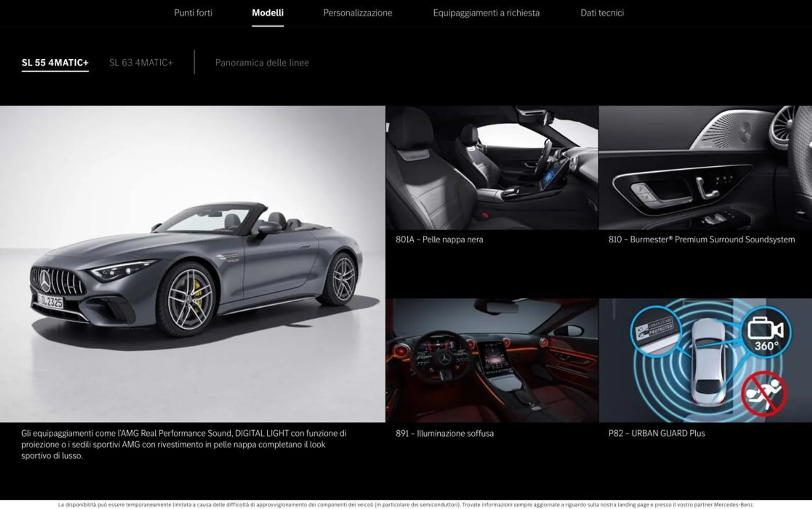Click the AMG Real Performance Sound description text
The image size is (812, 509).
click(184, 445)
